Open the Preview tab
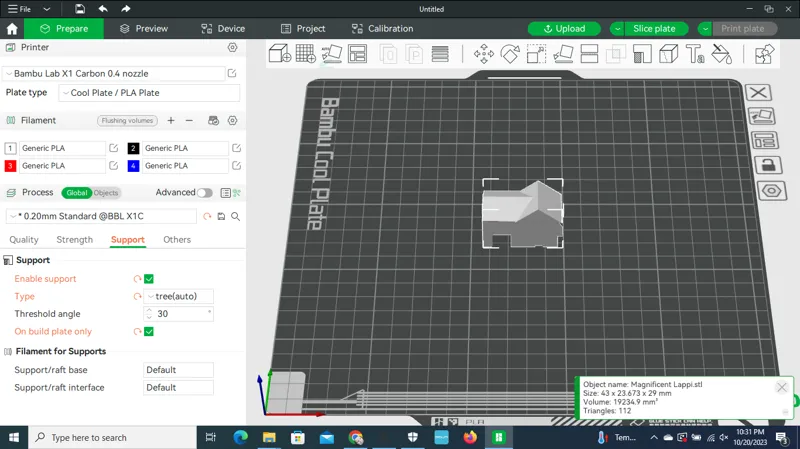The width and height of the screenshot is (800, 449). coord(144,29)
